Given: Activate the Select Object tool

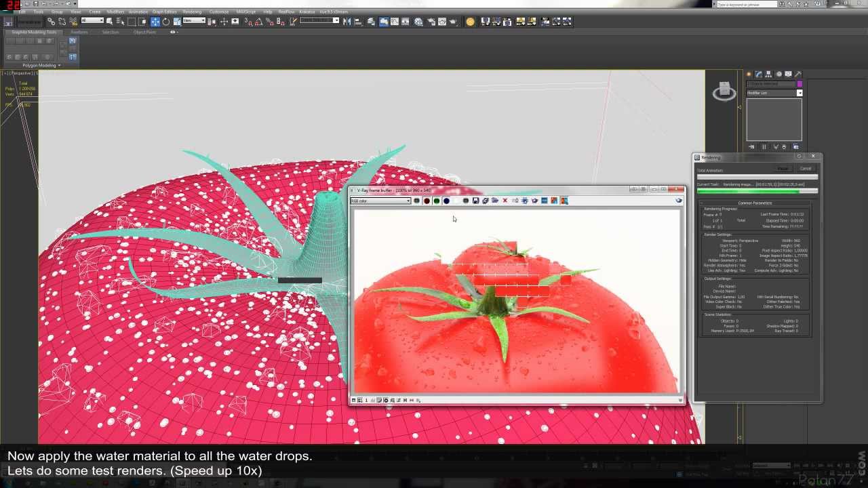Looking at the screenshot, I should tap(109, 22).
